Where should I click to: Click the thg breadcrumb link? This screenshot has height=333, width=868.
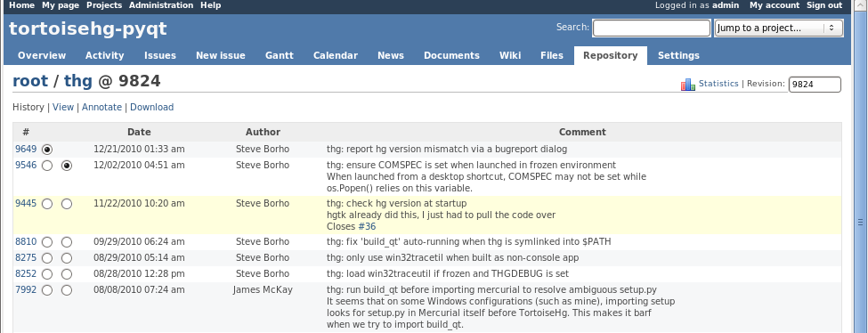click(78, 81)
